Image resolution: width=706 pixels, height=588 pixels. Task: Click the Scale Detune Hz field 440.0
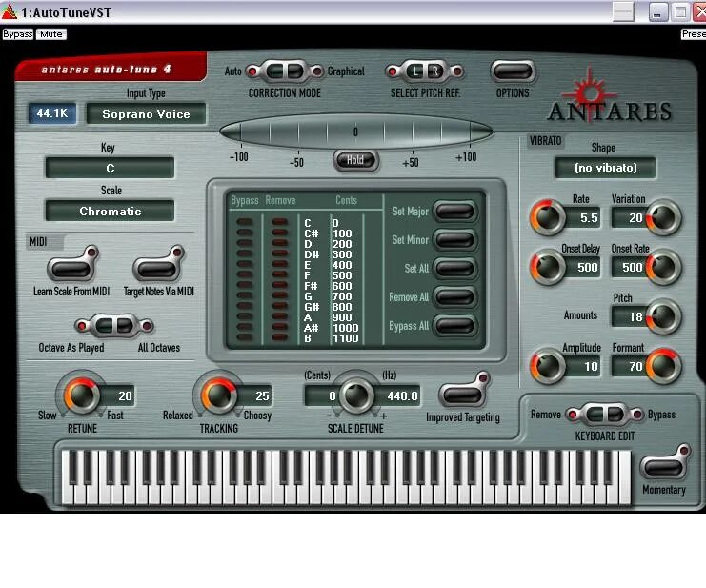(397, 395)
